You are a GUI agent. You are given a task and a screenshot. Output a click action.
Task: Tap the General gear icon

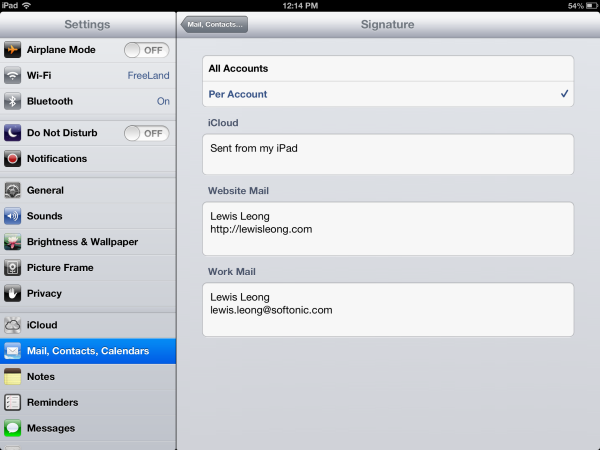tap(13, 190)
